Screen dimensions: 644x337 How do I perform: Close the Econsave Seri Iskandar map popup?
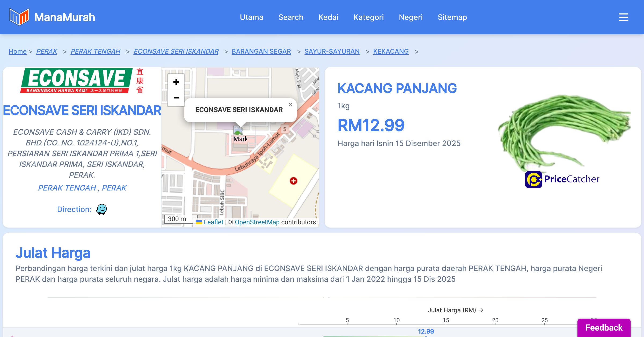(x=290, y=105)
